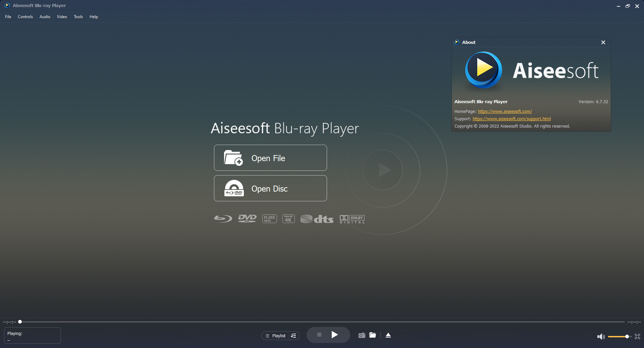Open the Aiseesoft support page link

point(512,119)
